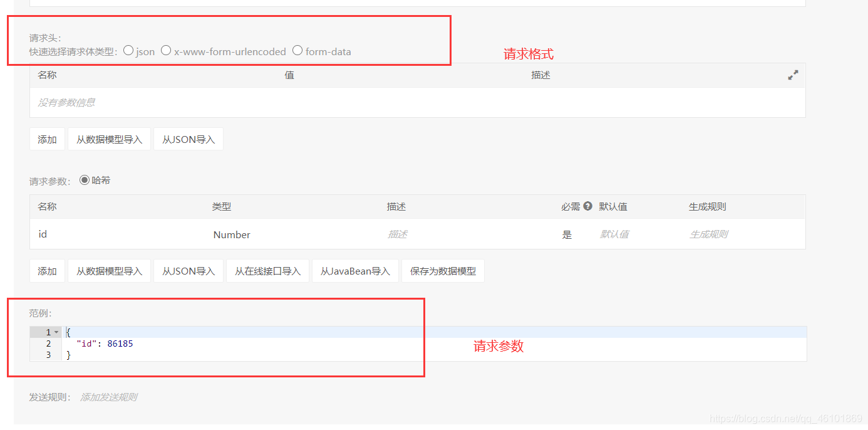This screenshot has width=868, height=430.
Task: Select the json request body type
Action: click(x=128, y=51)
